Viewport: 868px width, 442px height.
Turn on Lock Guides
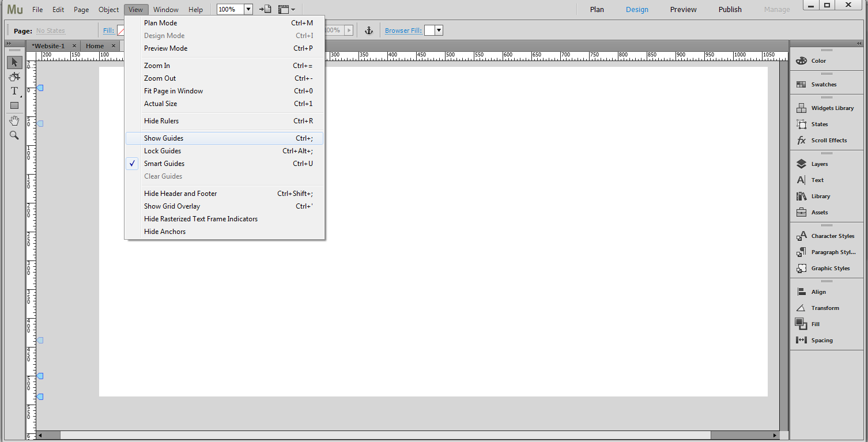pos(162,150)
